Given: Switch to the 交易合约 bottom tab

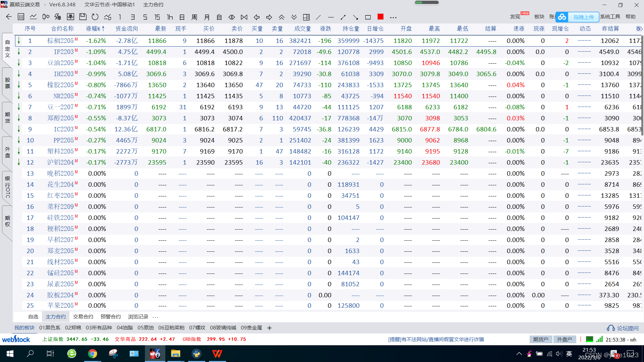Looking at the screenshot, I should pyautogui.click(x=83, y=317).
